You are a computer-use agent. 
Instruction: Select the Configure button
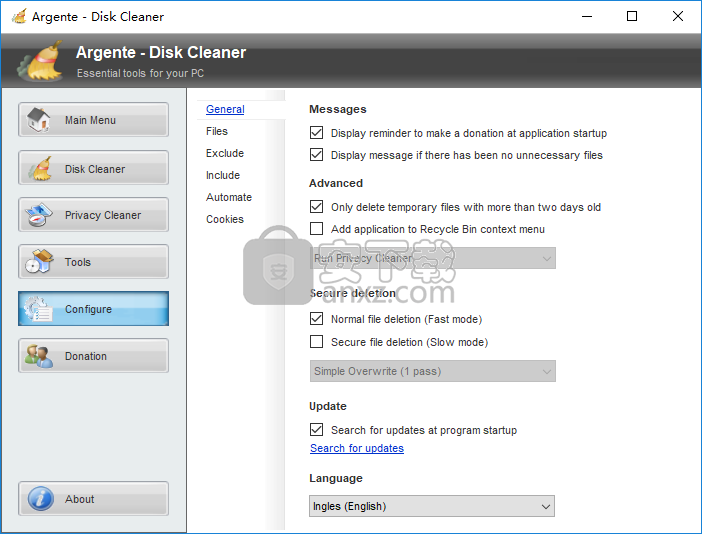pos(94,308)
